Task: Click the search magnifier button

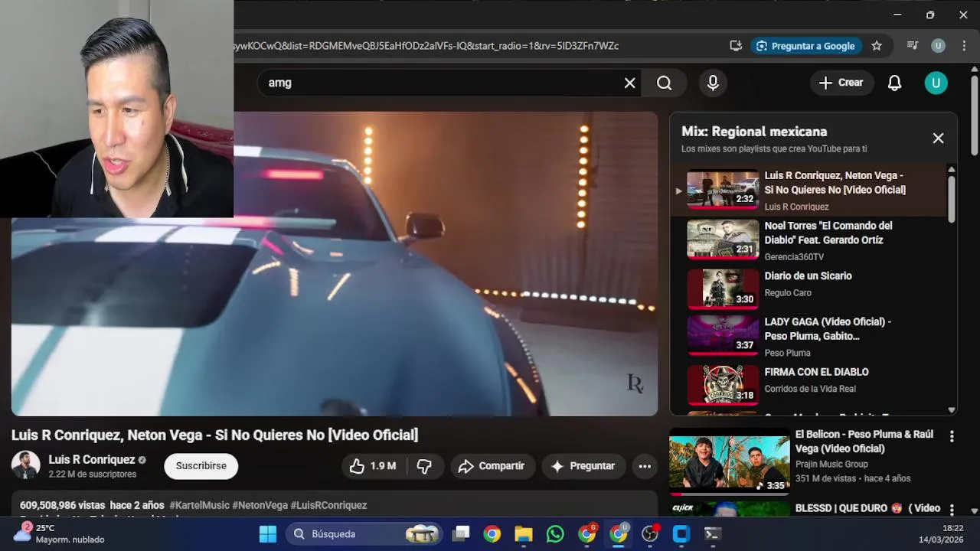Action: coord(665,83)
